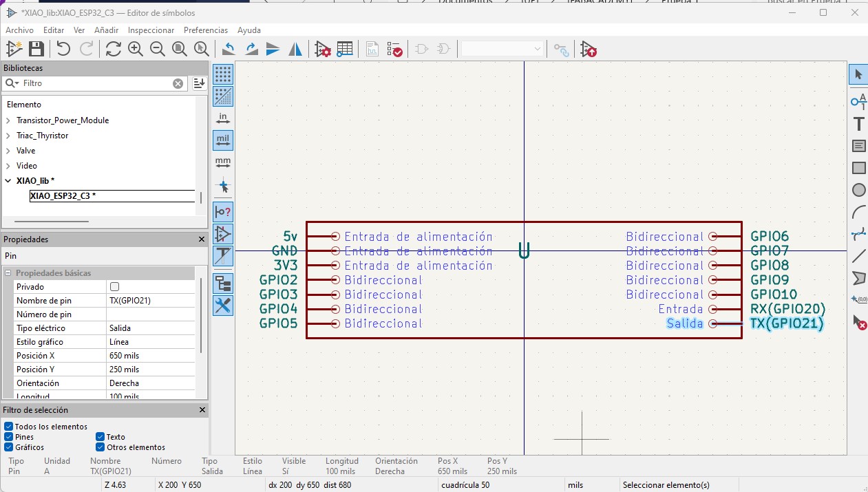The height and width of the screenshot is (492, 868).
Task: Select the Draw Line tool
Action: click(858, 256)
